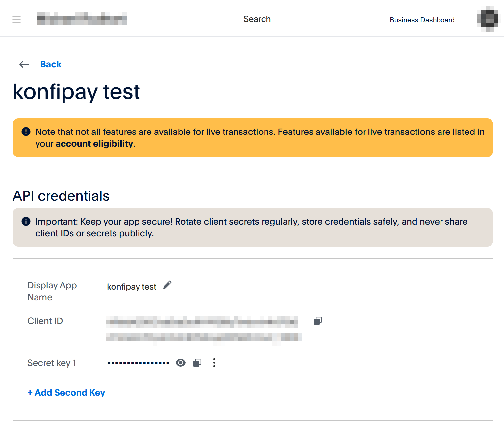Click the warning icon in yellow banner

pyautogui.click(x=26, y=132)
